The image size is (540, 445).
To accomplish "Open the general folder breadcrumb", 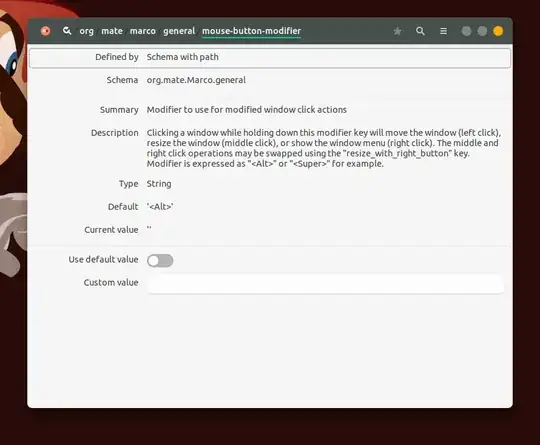I will 179,31.
